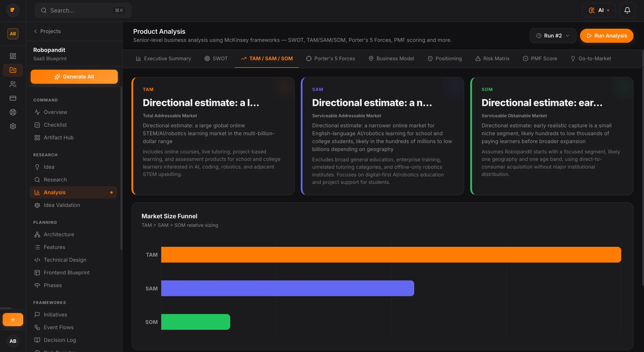Select the TAM / SAM / SOM tab
The image size is (644, 352).
267,59
